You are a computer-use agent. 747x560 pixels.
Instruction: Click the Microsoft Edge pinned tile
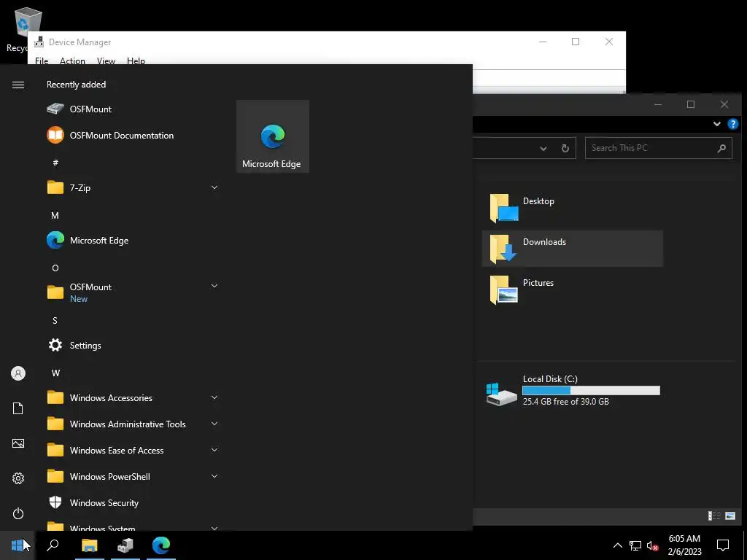(273, 136)
